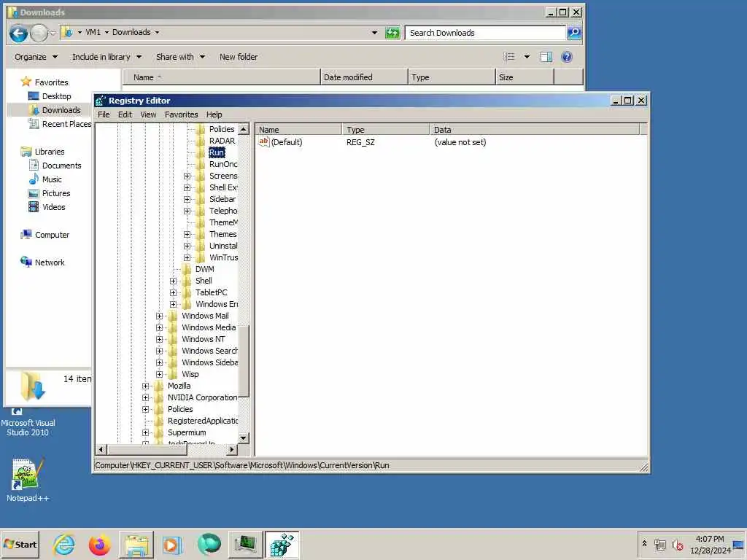The height and width of the screenshot is (560, 747).
Task: Select Music library in navigation pane
Action: (x=52, y=179)
